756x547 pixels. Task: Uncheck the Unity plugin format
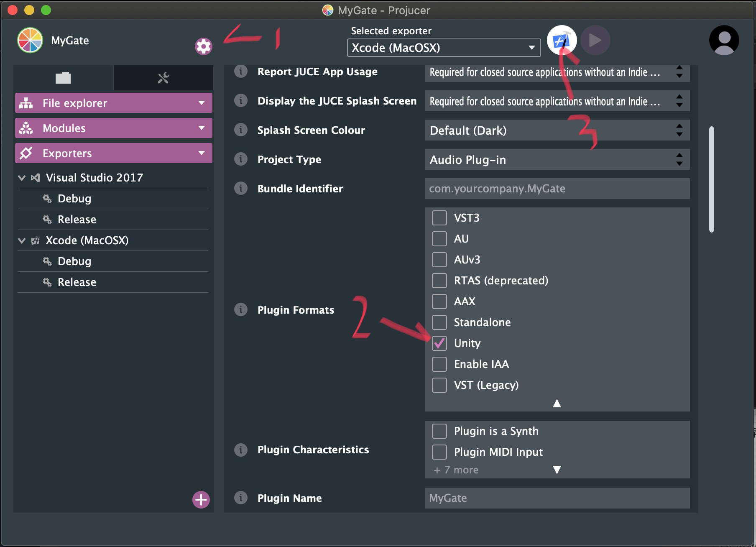pos(439,343)
